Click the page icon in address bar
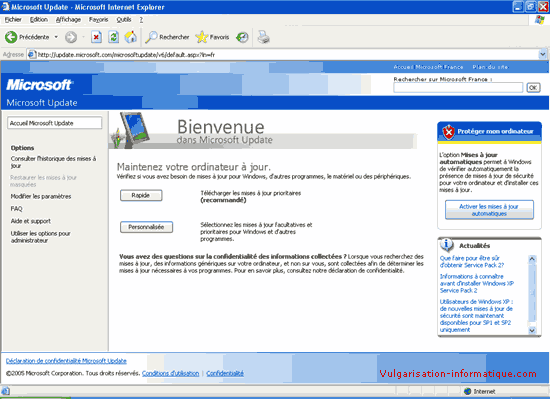Image resolution: width=550 pixels, height=399 pixels. tap(32, 55)
